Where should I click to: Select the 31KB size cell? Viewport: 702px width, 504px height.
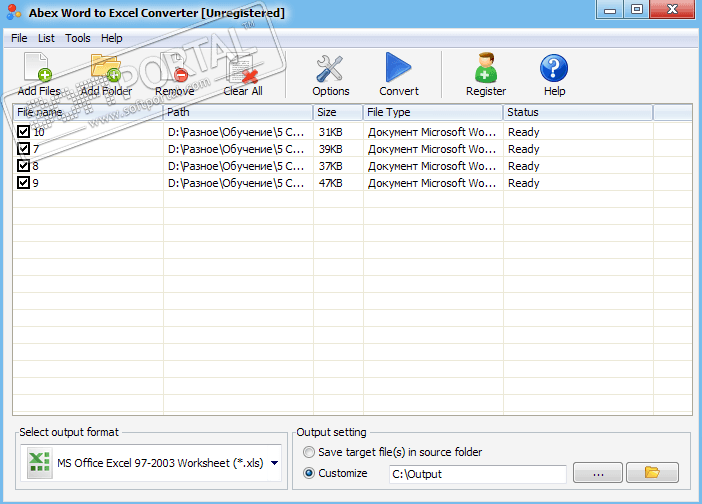[x=330, y=132]
